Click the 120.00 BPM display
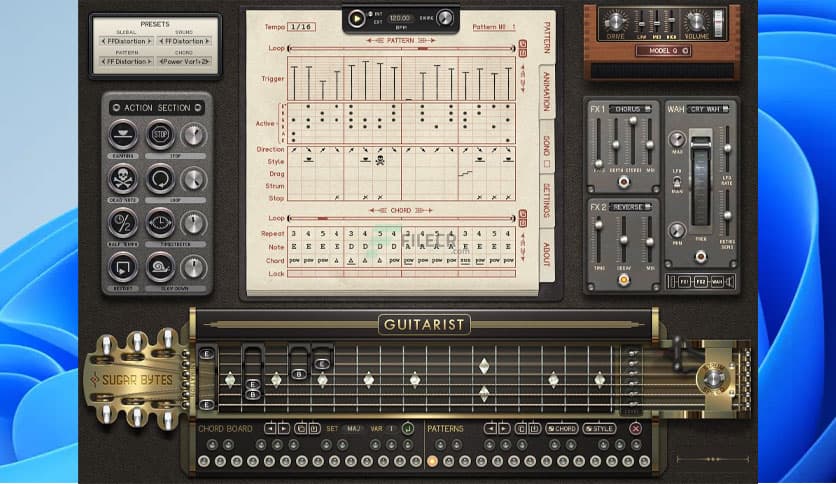 [x=399, y=18]
